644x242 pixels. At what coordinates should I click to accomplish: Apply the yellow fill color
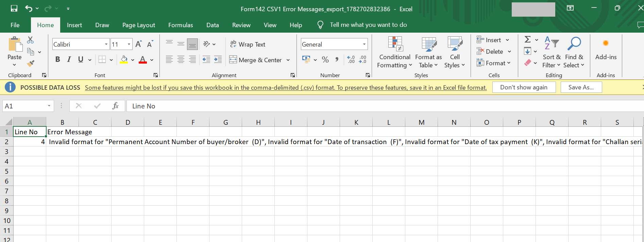(x=124, y=60)
